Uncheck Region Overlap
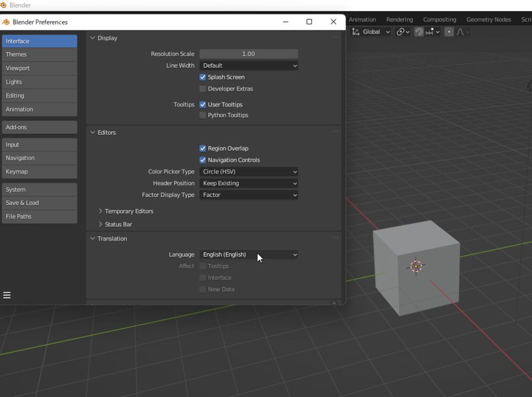This screenshot has width=532, height=397. [x=203, y=148]
